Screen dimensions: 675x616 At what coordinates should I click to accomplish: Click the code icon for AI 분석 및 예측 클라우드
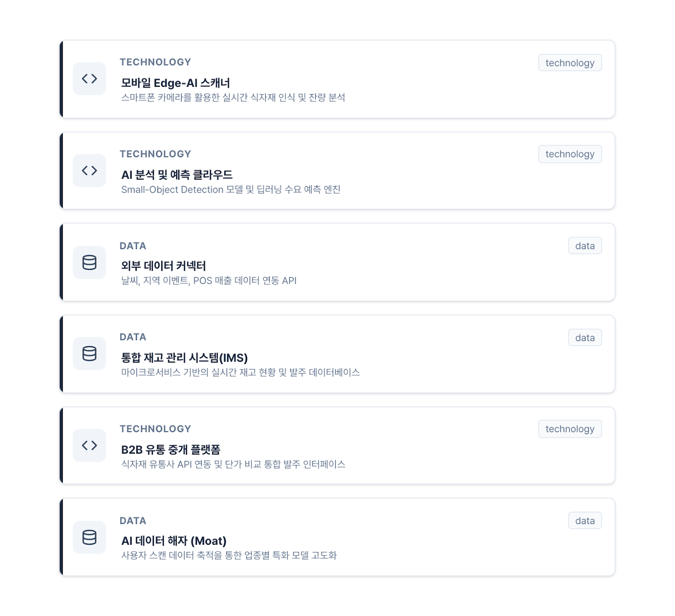pos(89,171)
